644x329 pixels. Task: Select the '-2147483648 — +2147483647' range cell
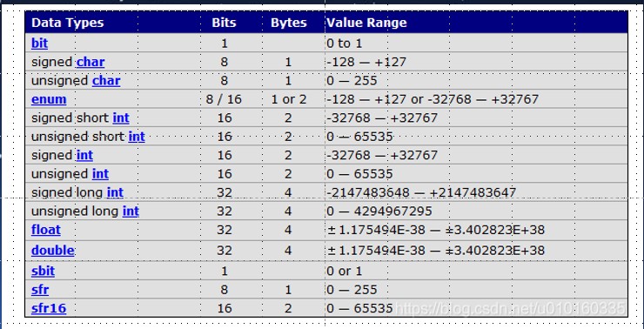click(x=421, y=192)
